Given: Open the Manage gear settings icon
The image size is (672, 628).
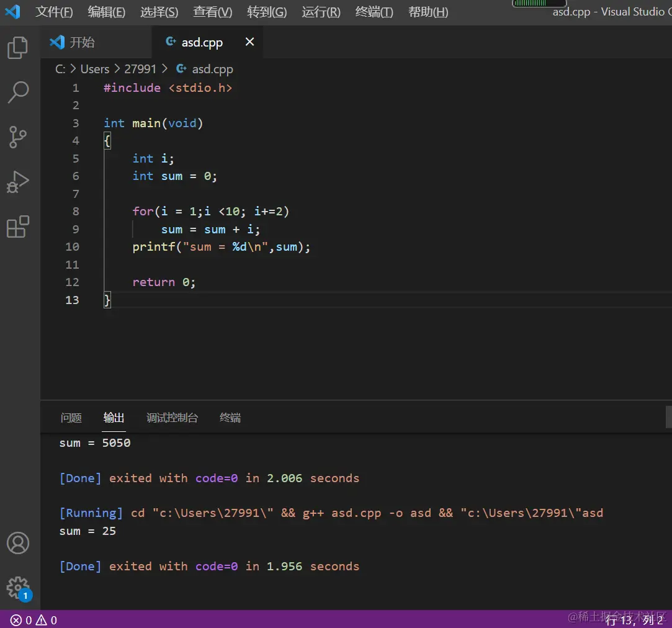Looking at the screenshot, I should tap(18, 588).
